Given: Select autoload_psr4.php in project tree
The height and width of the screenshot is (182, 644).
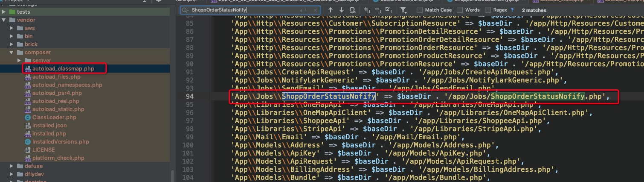Looking at the screenshot, I should click(x=57, y=93).
